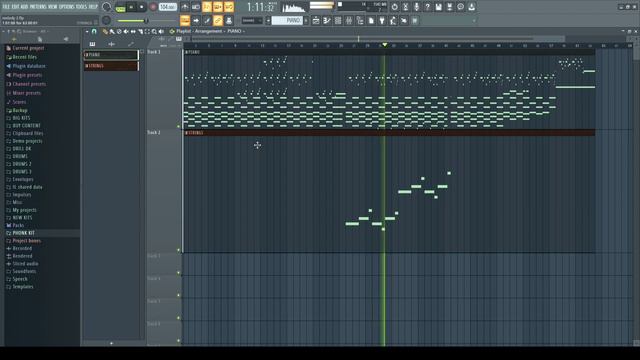Click the save project icon

click(x=438, y=7)
